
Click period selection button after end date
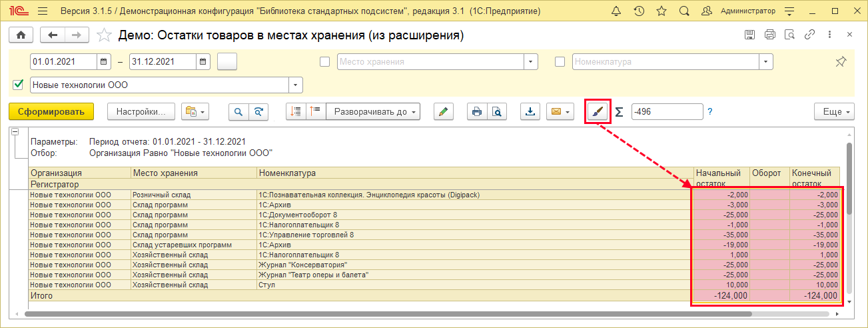point(227,61)
